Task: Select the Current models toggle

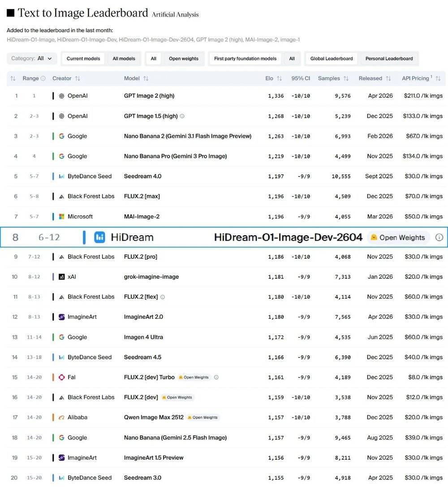Action: pyautogui.click(x=83, y=58)
